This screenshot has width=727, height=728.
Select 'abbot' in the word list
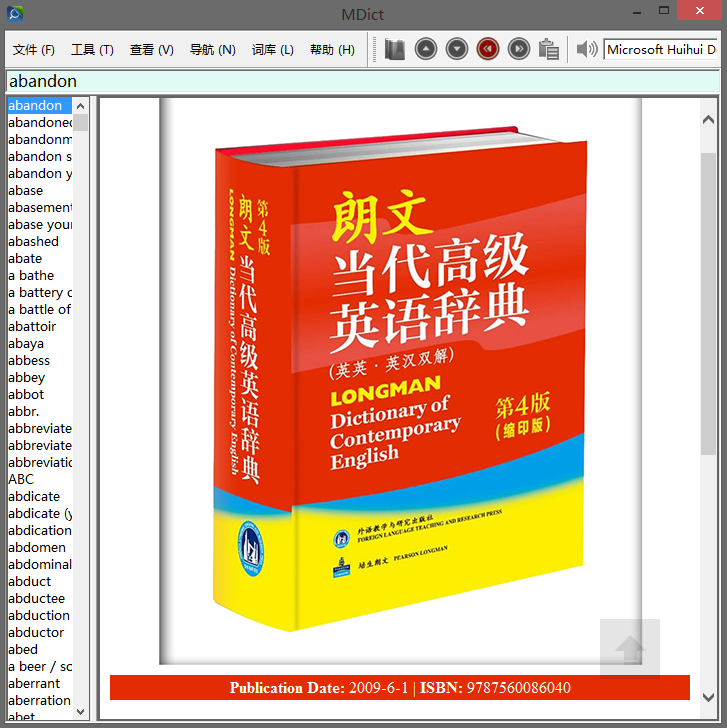pos(40,394)
